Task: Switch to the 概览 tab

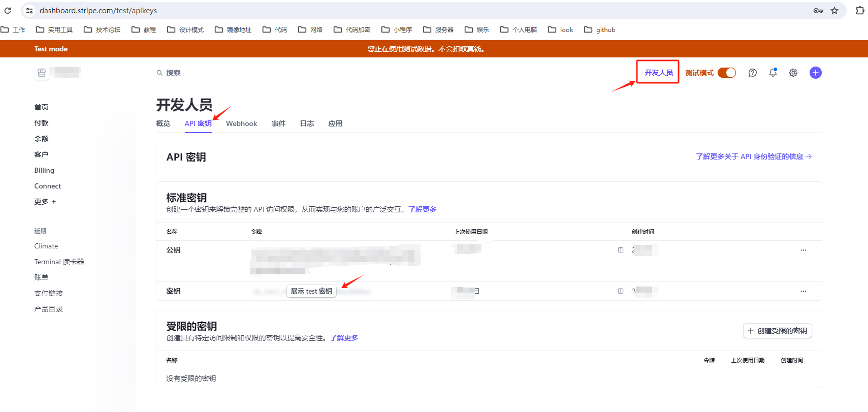Action: (163, 123)
